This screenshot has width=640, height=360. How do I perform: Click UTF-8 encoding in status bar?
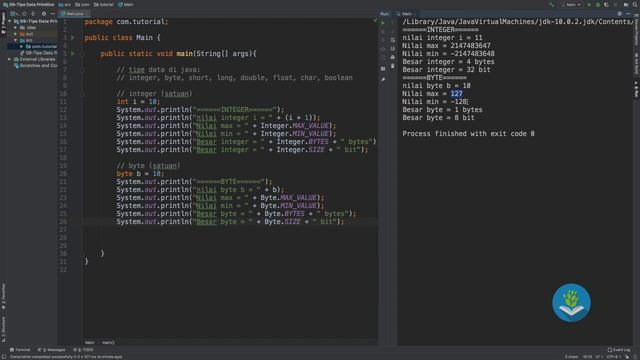[613, 357]
